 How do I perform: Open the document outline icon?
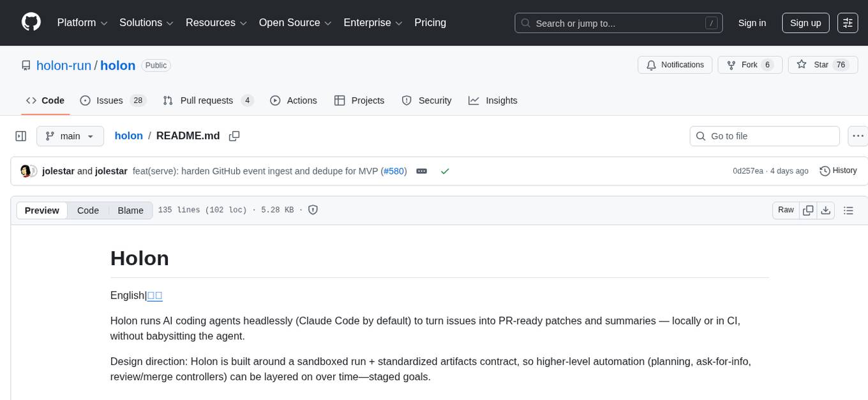pyautogui.click(x=848, y=210)
